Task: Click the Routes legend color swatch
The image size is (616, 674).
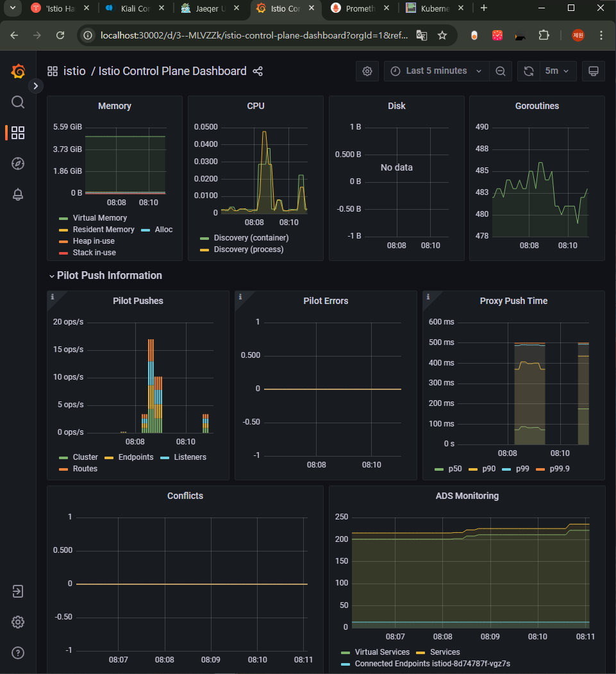Action: (63, 469)
